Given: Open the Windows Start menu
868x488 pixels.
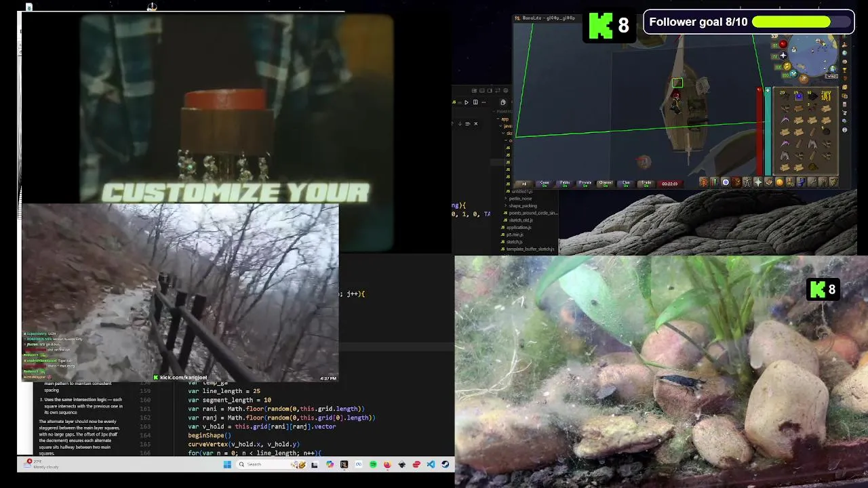Looking at the screenshot, I should tap(226, 464).
